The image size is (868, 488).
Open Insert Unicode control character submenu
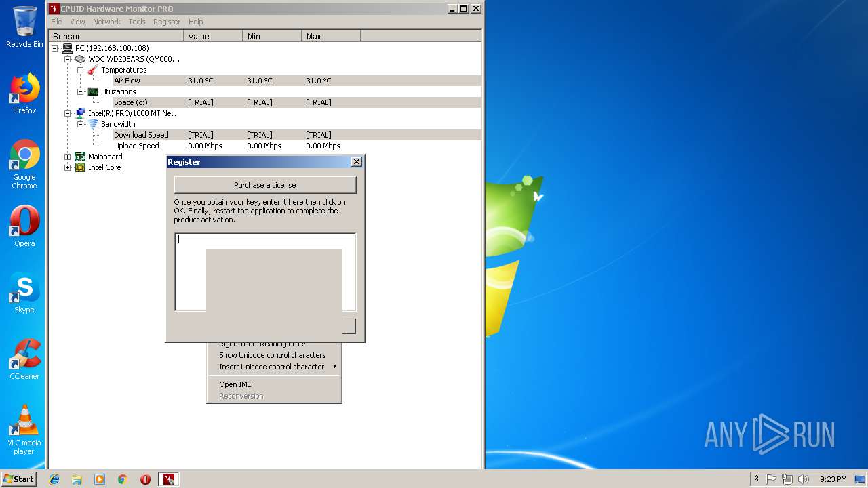click(274, 367)
